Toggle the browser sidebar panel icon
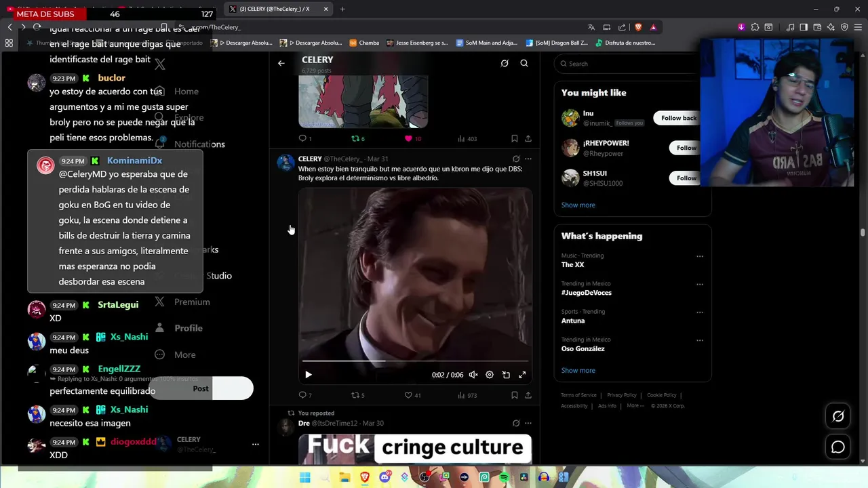 [804, 27]
